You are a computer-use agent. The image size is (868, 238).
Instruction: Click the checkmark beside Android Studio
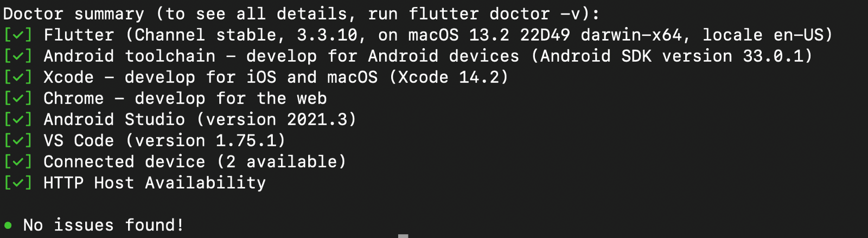pos(18,120)
